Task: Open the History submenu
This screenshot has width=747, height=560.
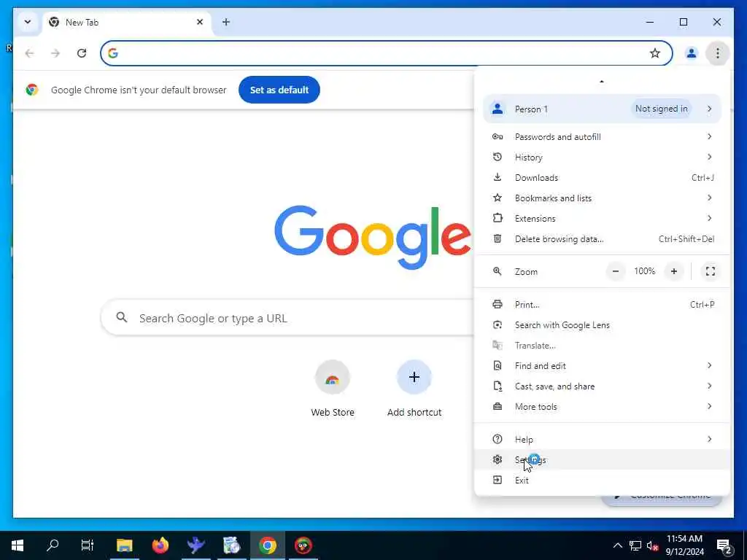Action: pos(602,157)
